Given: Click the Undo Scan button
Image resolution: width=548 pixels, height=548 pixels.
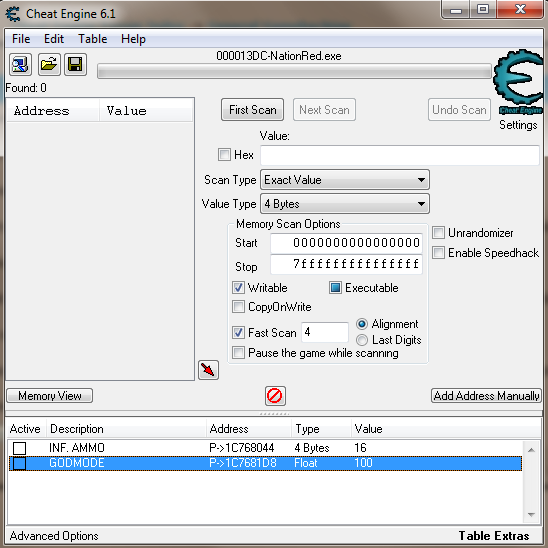Looking at the screenshot, I should (x=459, y=110).
